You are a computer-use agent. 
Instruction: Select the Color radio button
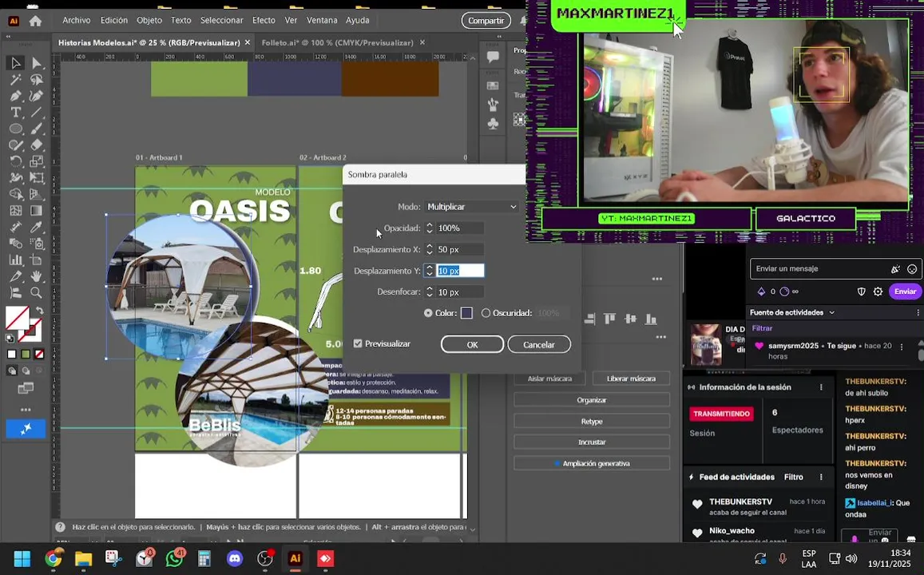tap(428, 313)
